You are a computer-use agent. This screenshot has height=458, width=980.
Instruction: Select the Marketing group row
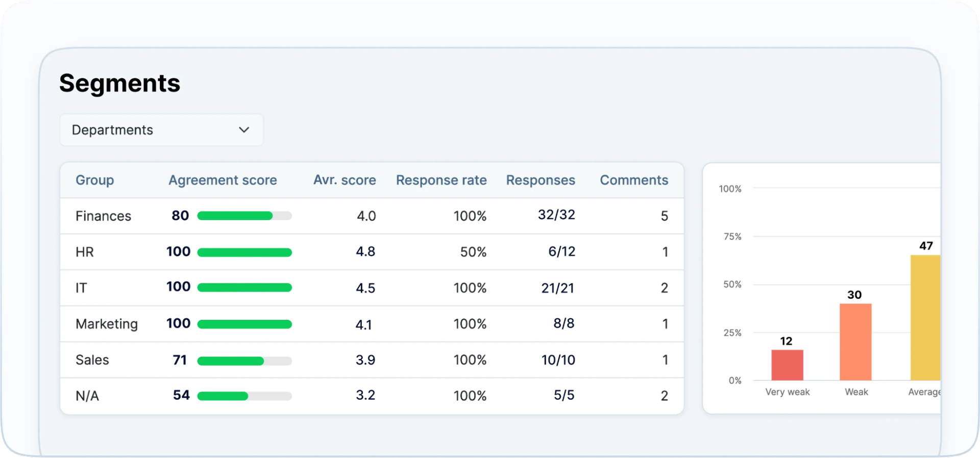pyautogui.click(x=372, y=324)
